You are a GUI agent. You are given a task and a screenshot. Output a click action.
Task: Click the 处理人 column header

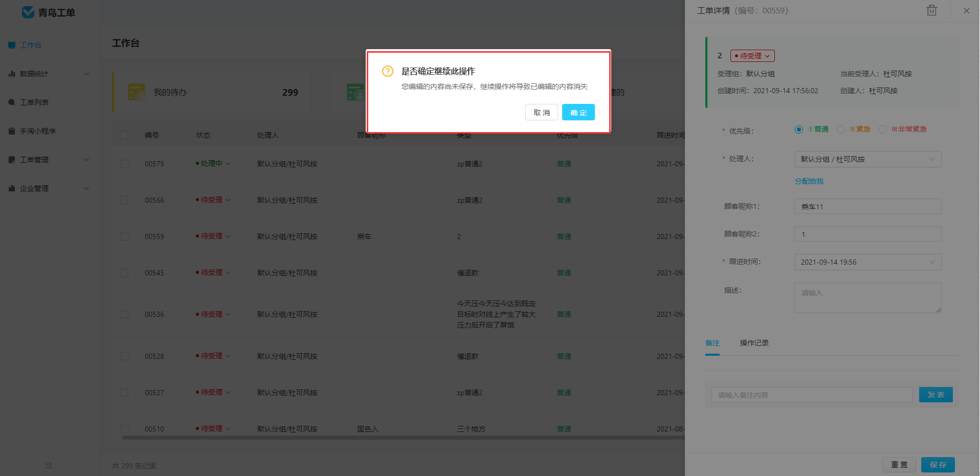tap(268, 135)
